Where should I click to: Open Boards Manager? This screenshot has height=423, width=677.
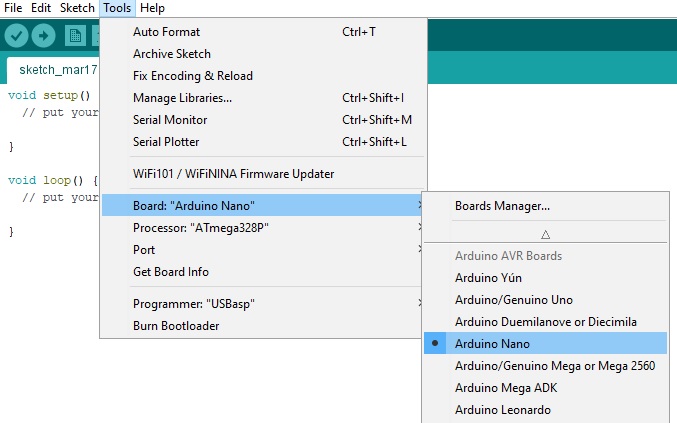(x=502, y=206)
